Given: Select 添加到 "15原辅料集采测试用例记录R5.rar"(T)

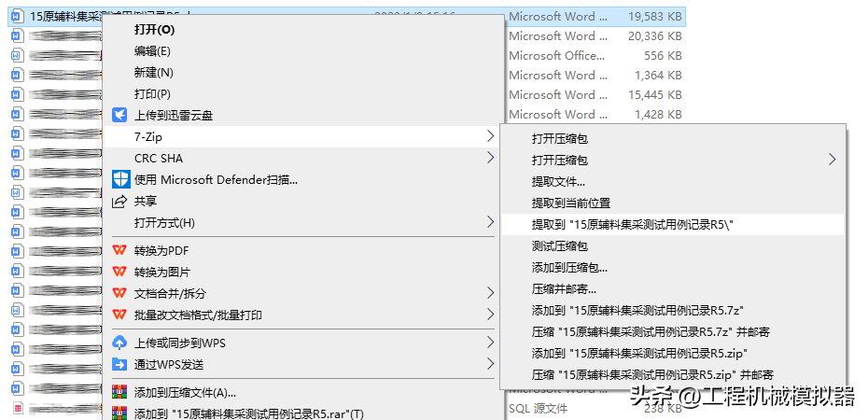Looking at the screenshot, I should tap(248, 413).
